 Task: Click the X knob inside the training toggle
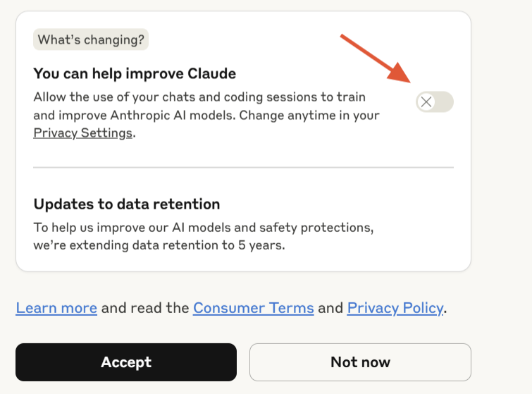426,102
